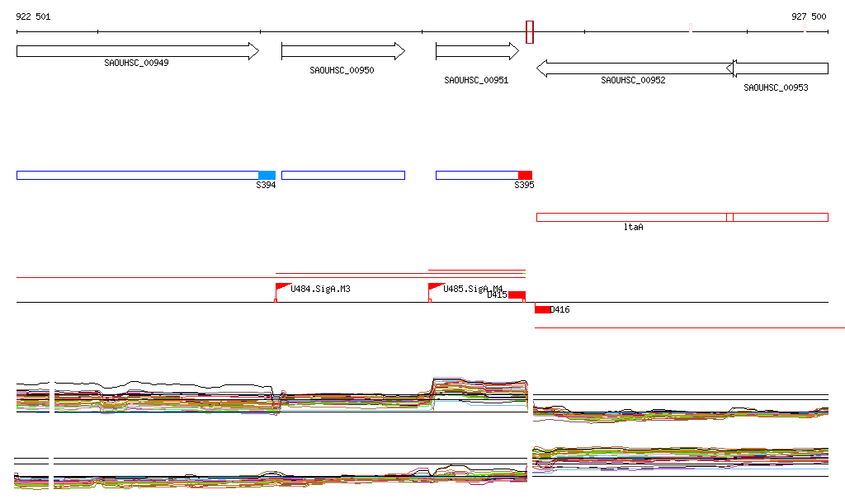Click the 927 500 end coordinate

[x=809, y=16]
